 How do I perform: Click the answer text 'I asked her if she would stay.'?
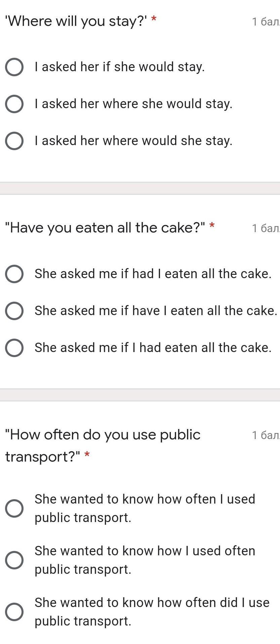[x=120, y=67]
